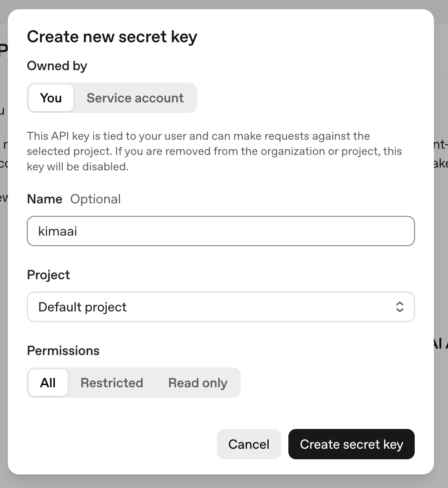
Task: Click the "Create new secret key" heading
Action: coord(112,37)
